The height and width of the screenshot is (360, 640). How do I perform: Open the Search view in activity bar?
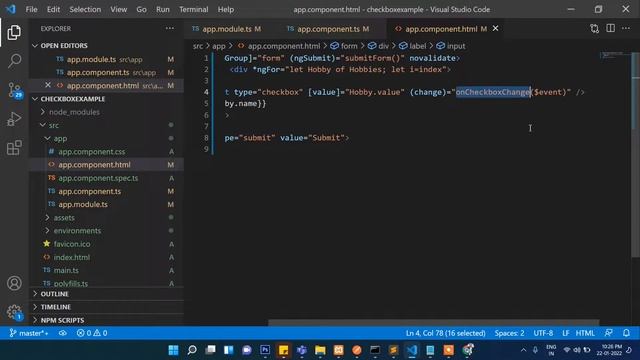click(14, 61)
